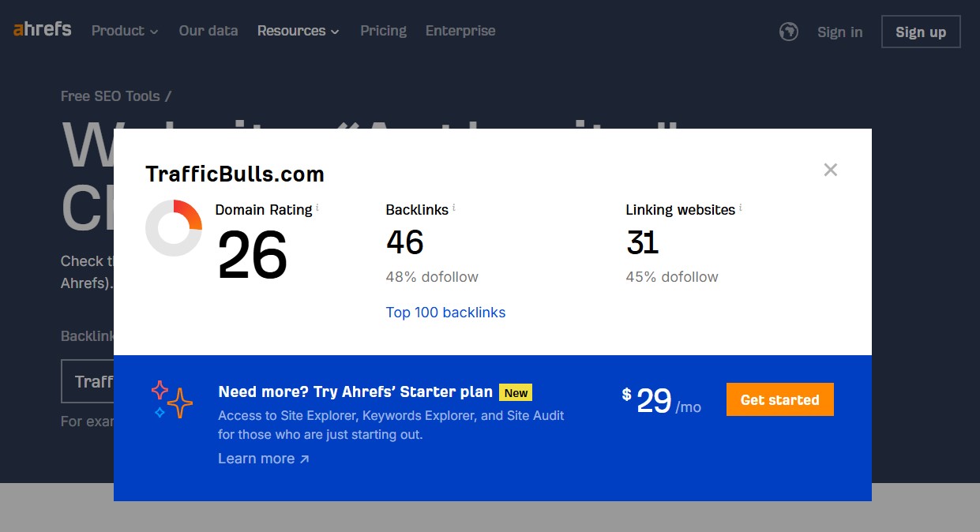This screenshot has height=532, width=980.
Task: Open the language globe icon
Action: pyautogui.click(x=788, y=32)
